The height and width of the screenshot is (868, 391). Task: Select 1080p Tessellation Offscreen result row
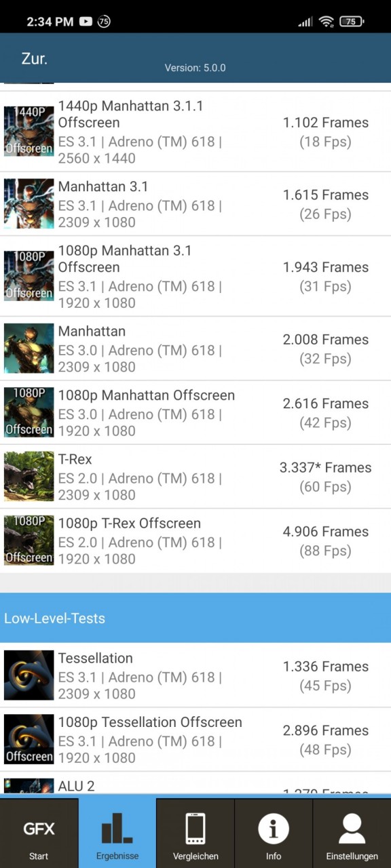[195, 739]
